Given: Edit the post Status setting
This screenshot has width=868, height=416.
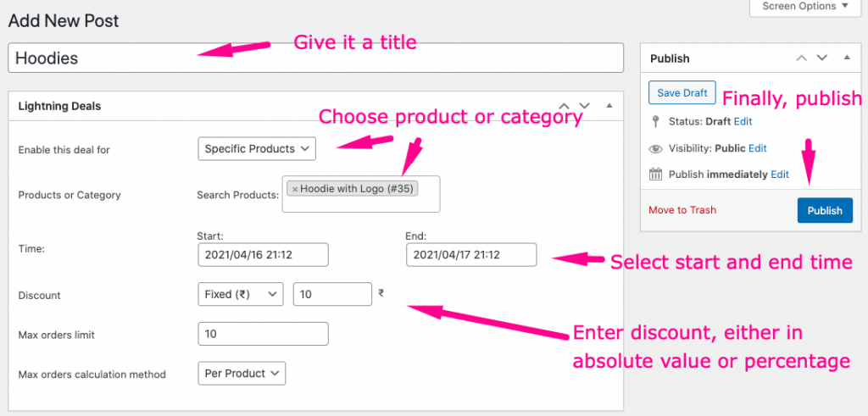Looking at the screenshot, I should (x=743, y=121).
